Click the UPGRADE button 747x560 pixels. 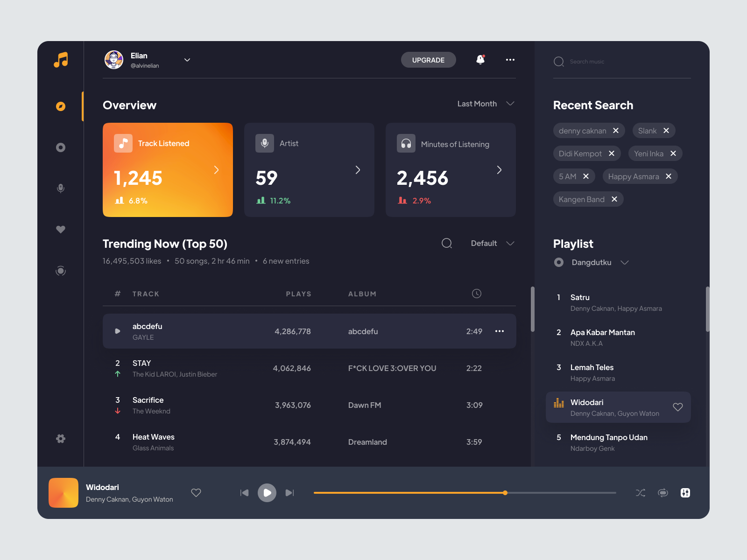(x=428, y=60)
